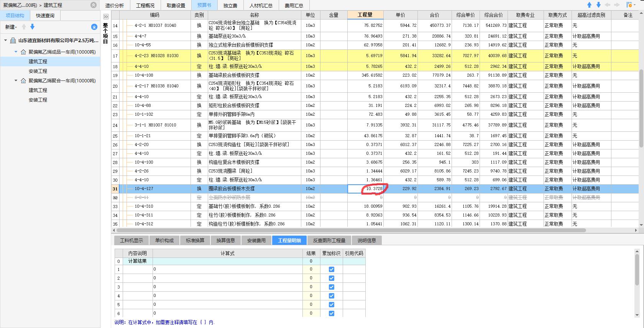Viewport: 644px width, 328px height.
Task: Click the blue move-up arrow in top-right toolbar
Action: coord(590,5)
